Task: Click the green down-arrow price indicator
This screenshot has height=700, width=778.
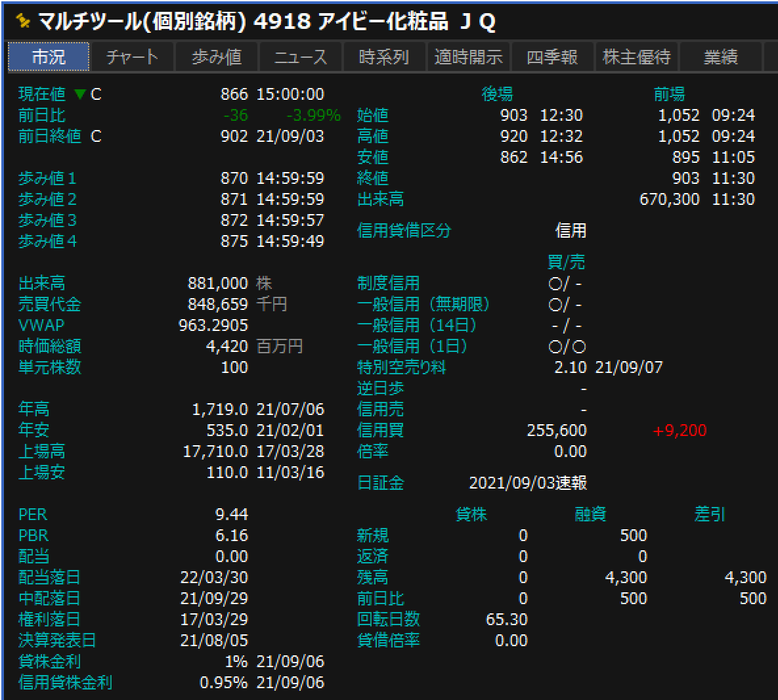Action: point(79,93)
